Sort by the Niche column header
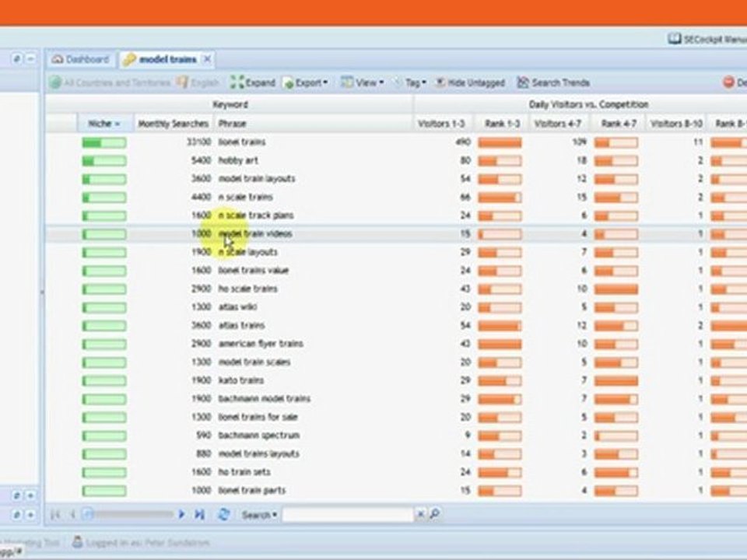747x560 pixels. point(104,124)
